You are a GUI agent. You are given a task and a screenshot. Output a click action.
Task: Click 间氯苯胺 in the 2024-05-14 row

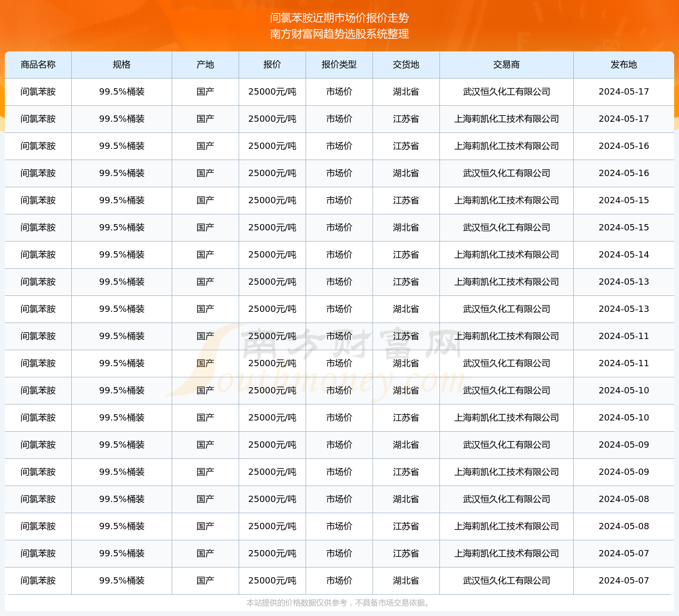38,255
